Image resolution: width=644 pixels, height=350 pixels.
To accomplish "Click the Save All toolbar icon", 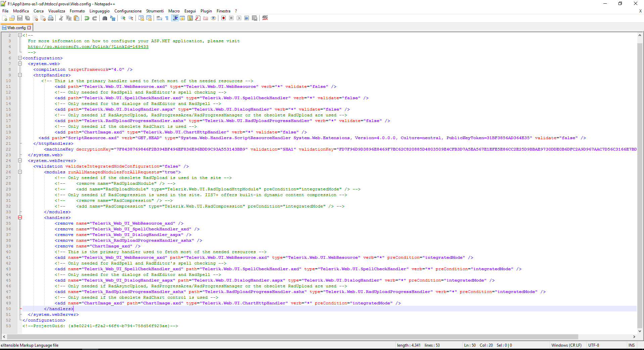I will (x=28, y=18).
